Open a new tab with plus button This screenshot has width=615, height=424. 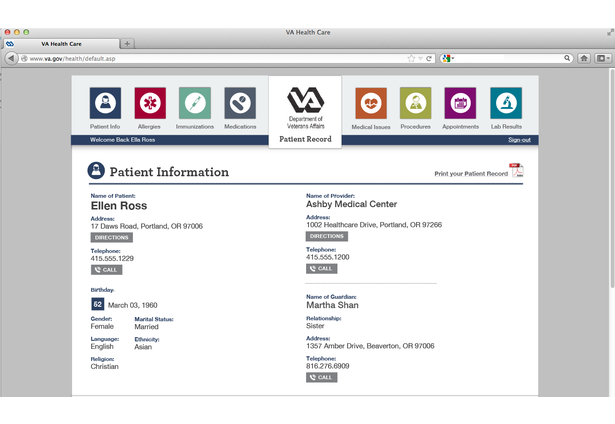coord(127,44)
